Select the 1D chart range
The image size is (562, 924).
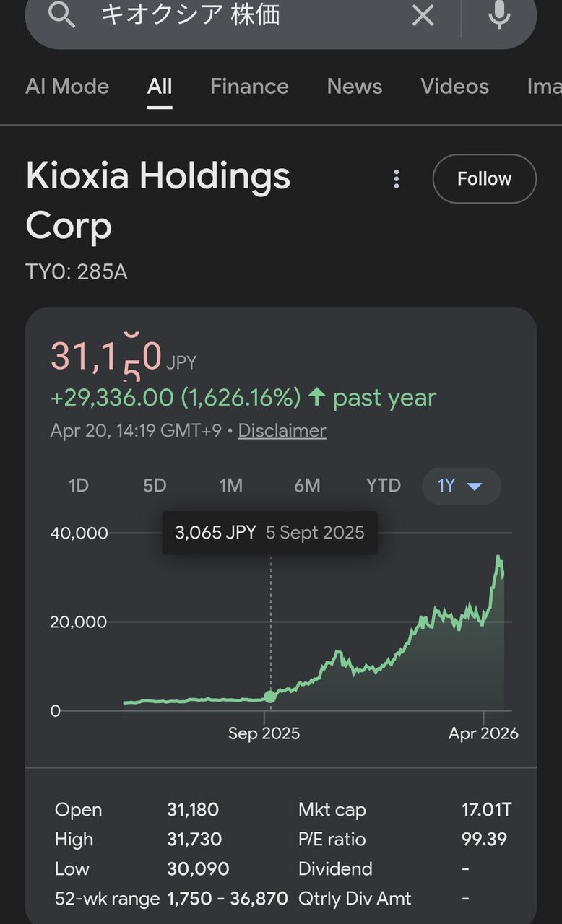click(79, 486)
